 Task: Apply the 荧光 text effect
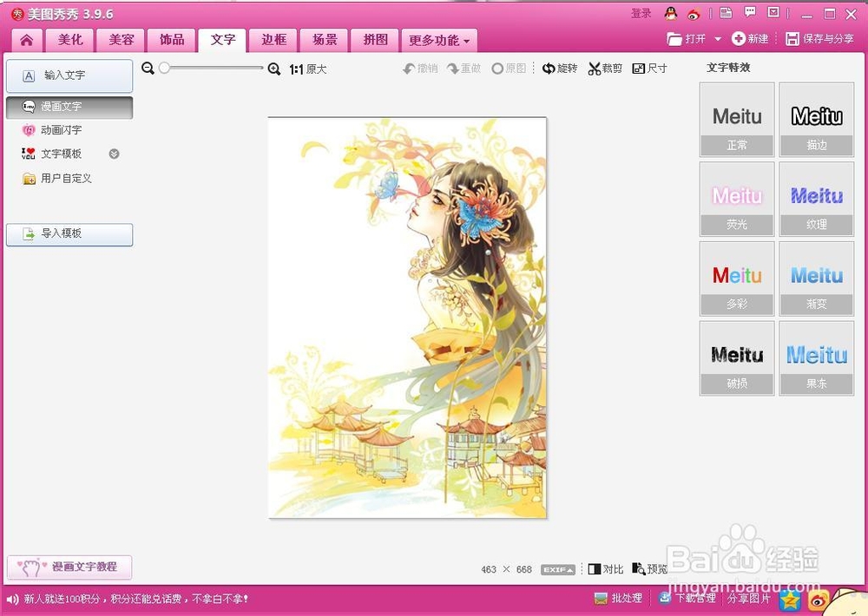[x=737, y=200]
